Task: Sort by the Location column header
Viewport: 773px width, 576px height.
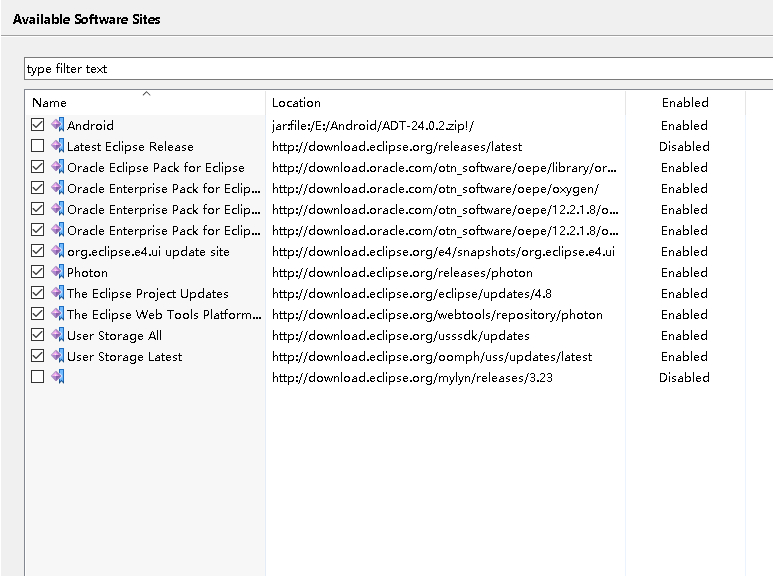Action: (x=296, y=103)
